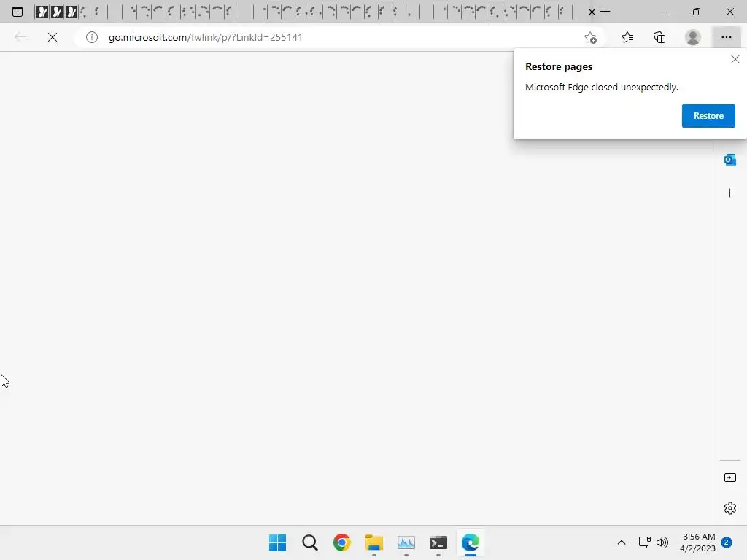
Task: Open File Explorer from taskbar
Action: pyautogui.click(x=374, y=542)
